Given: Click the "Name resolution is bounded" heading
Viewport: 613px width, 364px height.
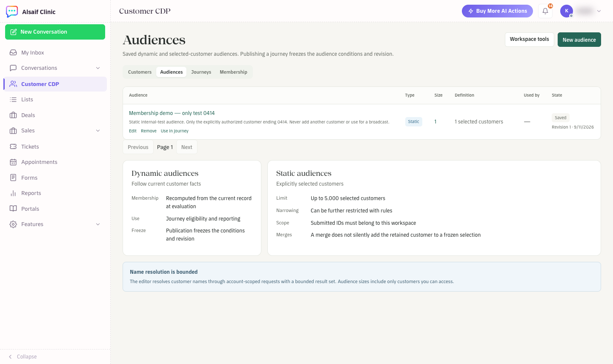Looking at the screenshot, I should click(x=164, y=272).
